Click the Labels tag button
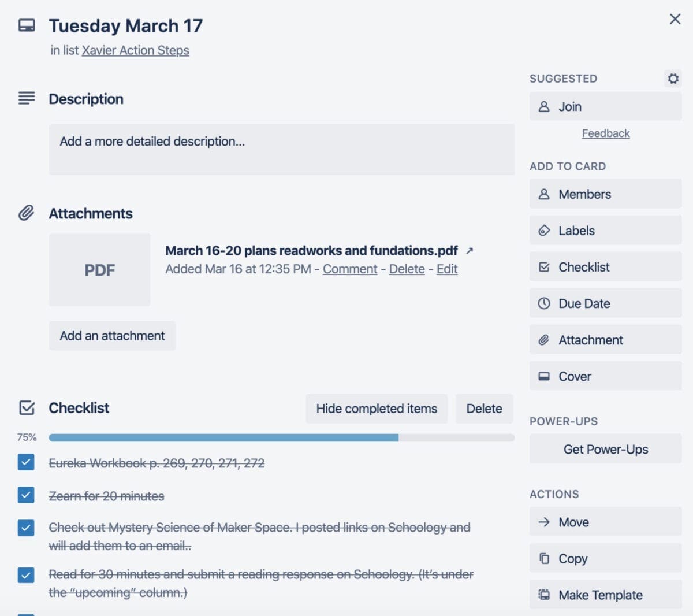The height and width of the screenshot is (616, 693). 605,231
